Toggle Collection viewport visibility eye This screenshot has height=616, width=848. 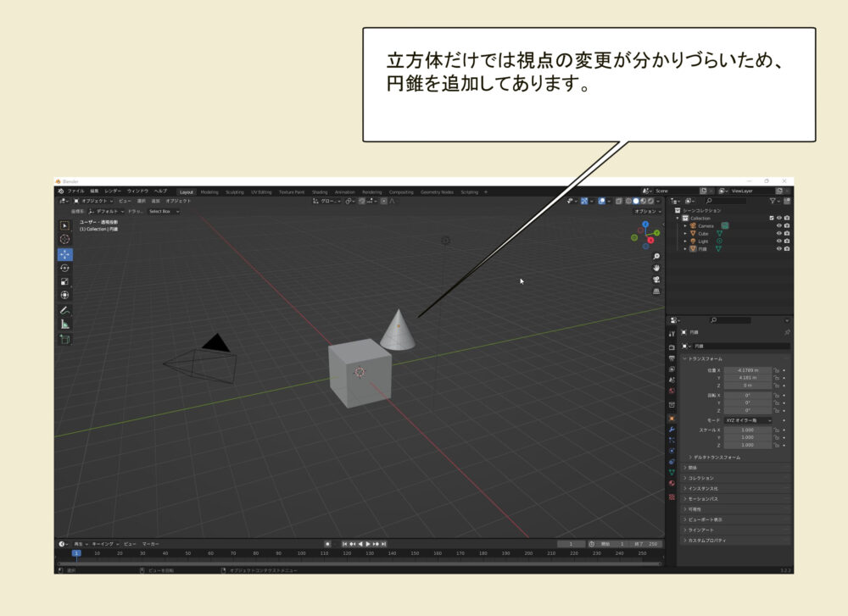pyautogui.click(x=779, y=219)
